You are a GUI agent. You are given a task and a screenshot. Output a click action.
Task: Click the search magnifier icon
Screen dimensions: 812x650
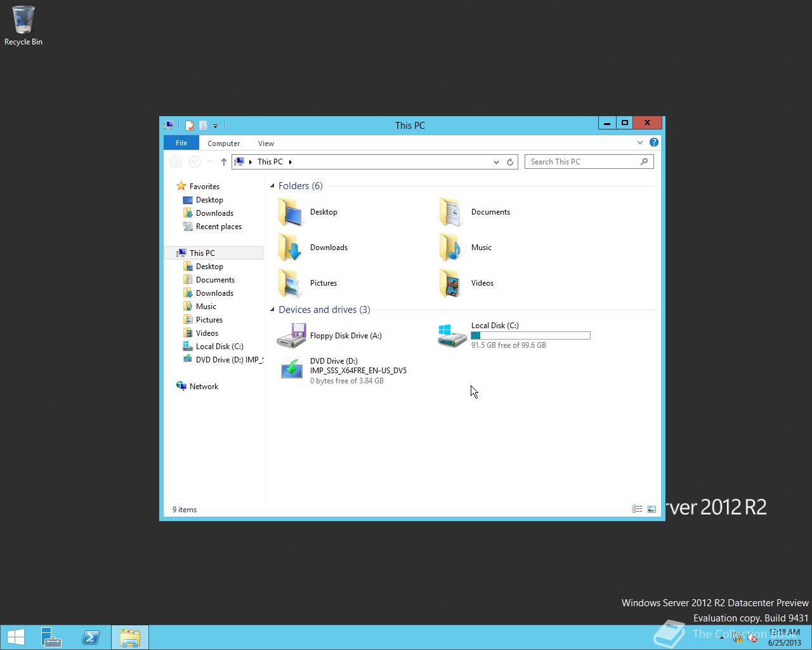pyautogui.click(x=645, y=162)
